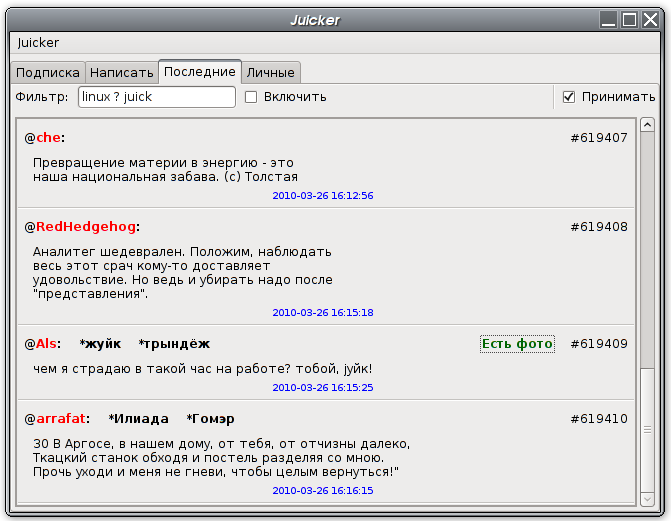Click the *трындёж tag
Image resolution: width=671 pixels, height=521 pixels.
click(174, 344)
